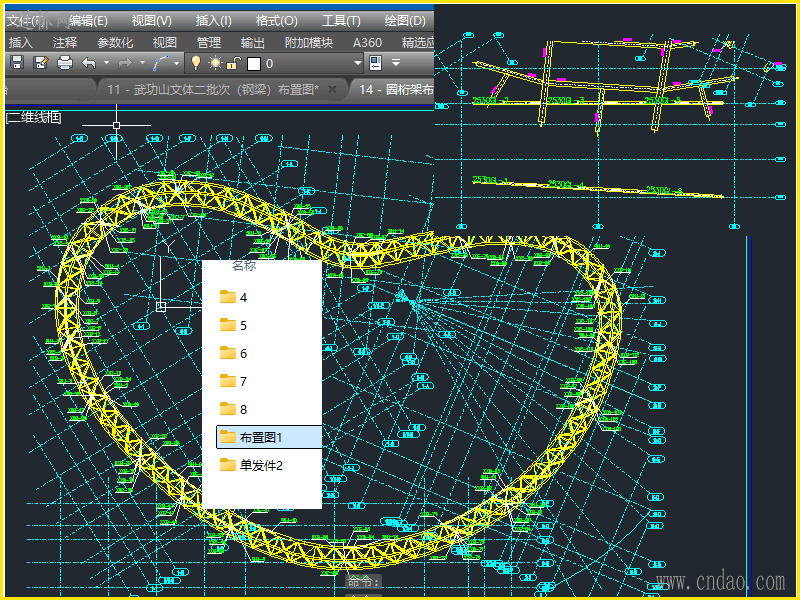Select the spline curve tool icon

pos(161,63)
